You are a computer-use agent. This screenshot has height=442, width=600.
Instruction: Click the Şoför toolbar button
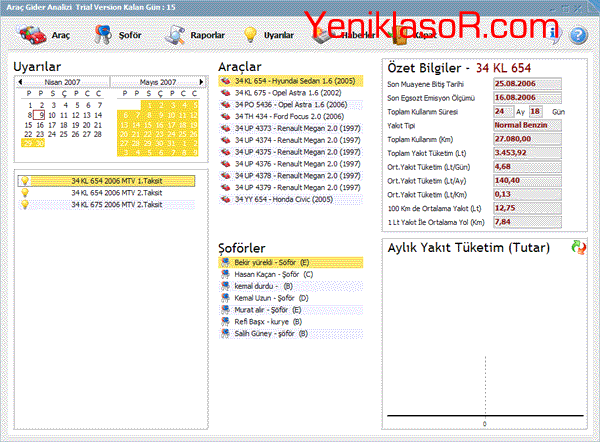(119, 35)
